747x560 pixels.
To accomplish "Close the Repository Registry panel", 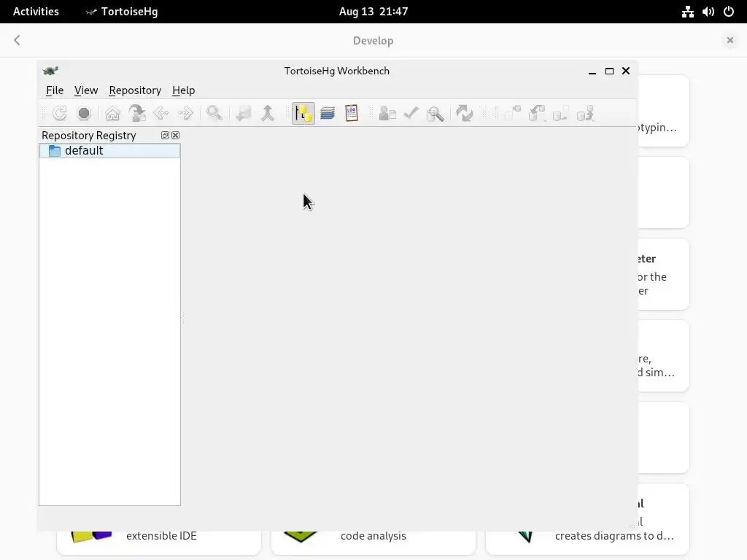I will (x=175, y=135).
